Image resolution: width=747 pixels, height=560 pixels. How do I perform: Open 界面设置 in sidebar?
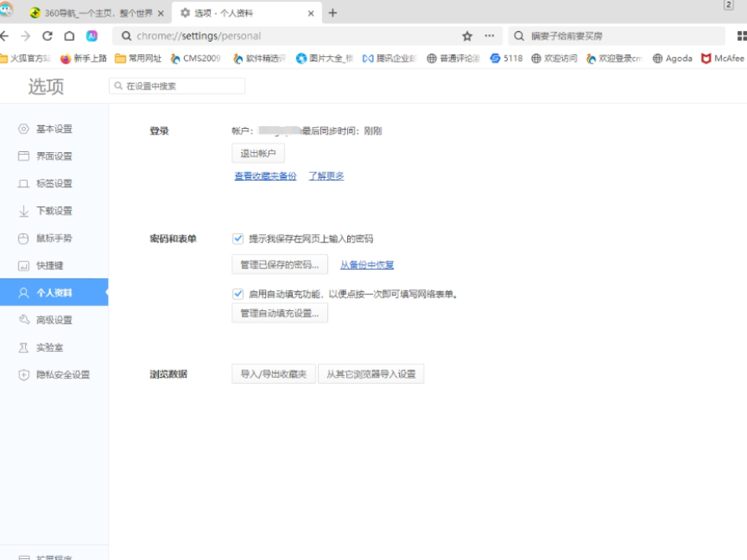(x=54, y=156)
